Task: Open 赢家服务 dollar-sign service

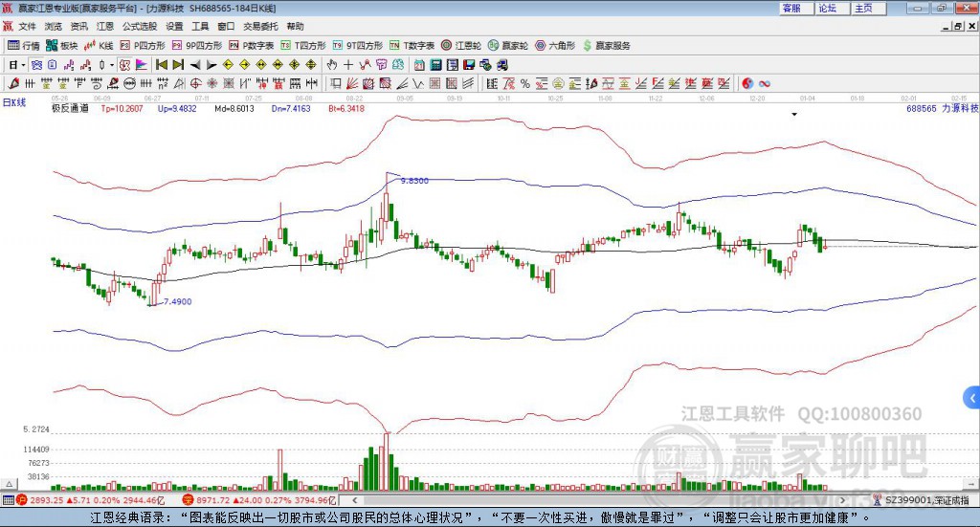Action: [606, 46]
